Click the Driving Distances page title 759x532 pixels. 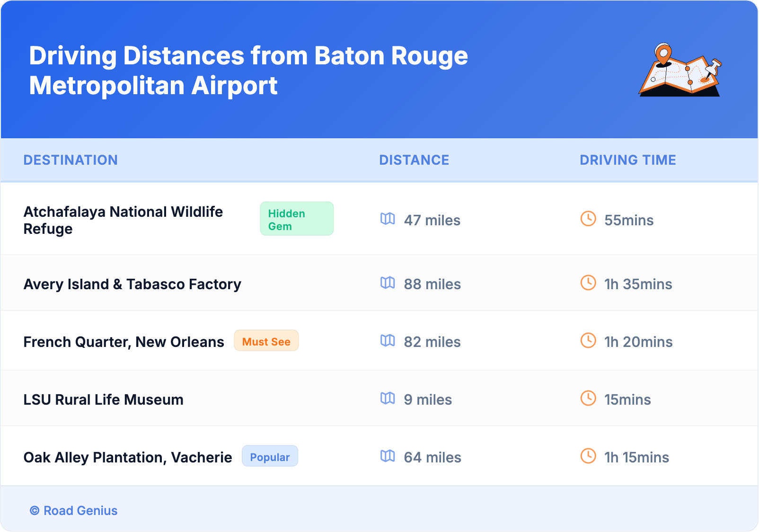pyautogui.click(x=248, y=71)
